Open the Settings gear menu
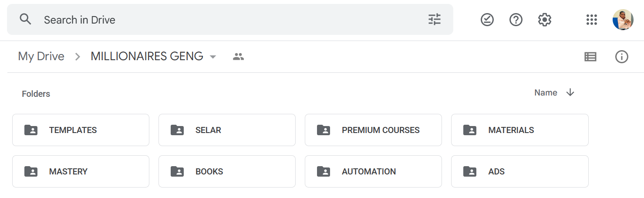The width and height of the screenshot is (644, 198). point(545,20)
